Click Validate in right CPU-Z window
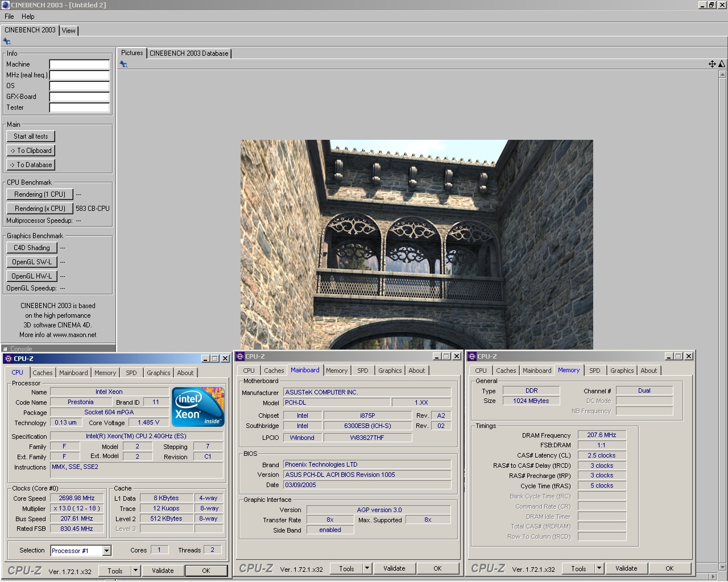The image size is (728, 582). point(626,568)
